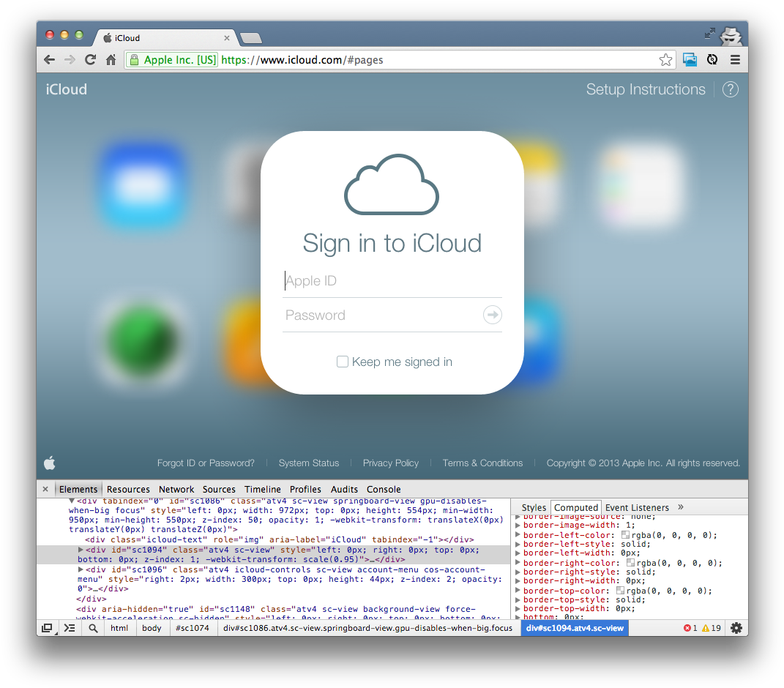Expand the border-left-color computed property
784x688 pixels.
(518, 535)
